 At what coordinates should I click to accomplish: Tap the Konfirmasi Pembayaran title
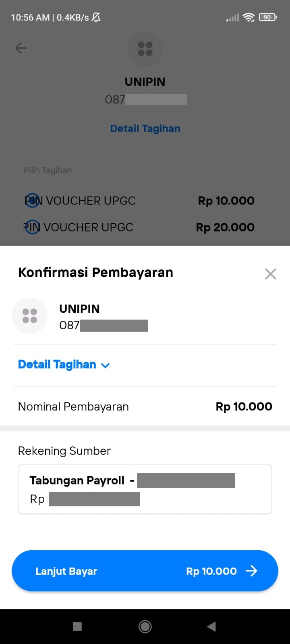pos(95,272)
